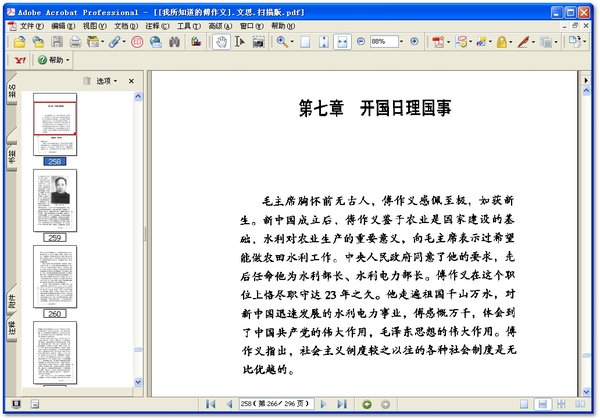
Task: Click the monitor icon at the bottom-left of the status bar
Action: point(16,404)
